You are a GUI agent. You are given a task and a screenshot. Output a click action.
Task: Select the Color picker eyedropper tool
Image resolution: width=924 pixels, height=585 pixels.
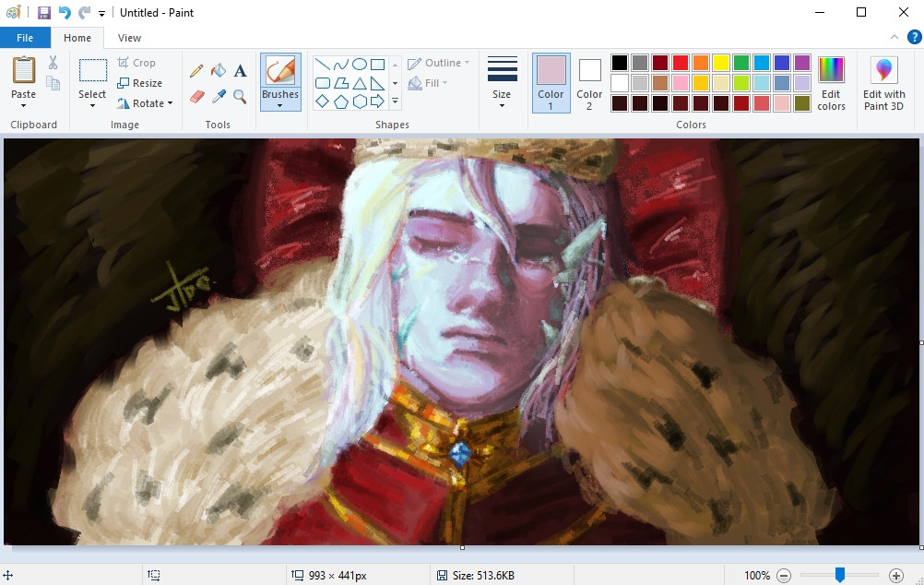[x=219, y=96]
